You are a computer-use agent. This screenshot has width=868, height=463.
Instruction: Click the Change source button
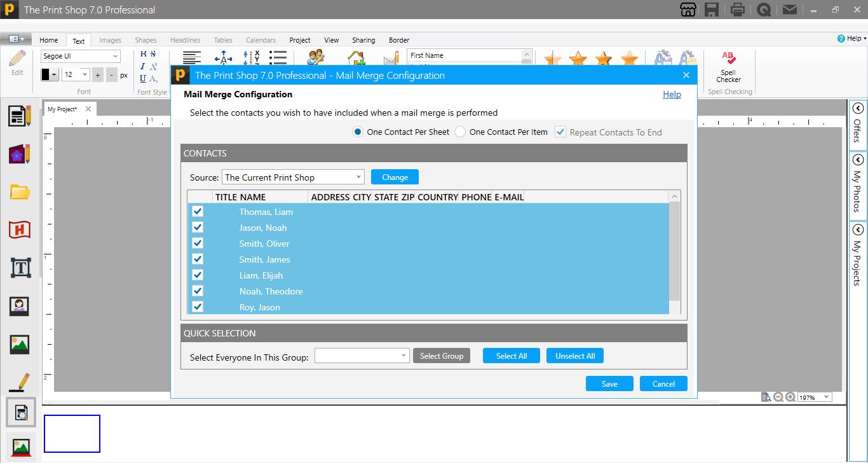tap(395, 177)
